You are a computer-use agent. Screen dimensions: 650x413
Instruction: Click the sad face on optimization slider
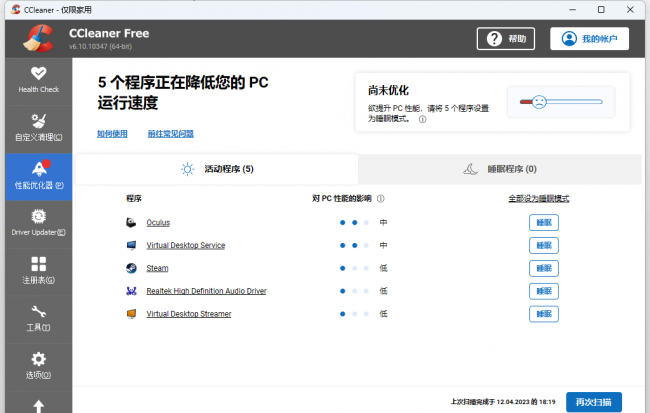click(539, 102)
